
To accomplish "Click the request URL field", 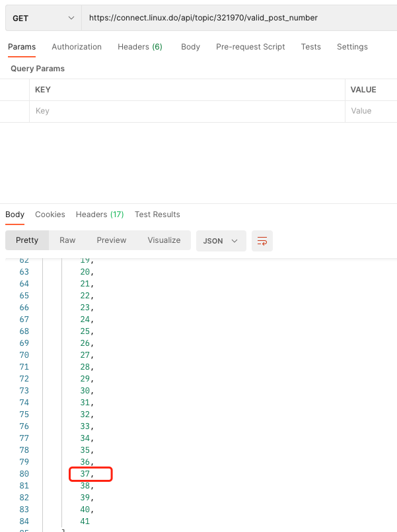I will pyautogui.click(x=239, y=18).
